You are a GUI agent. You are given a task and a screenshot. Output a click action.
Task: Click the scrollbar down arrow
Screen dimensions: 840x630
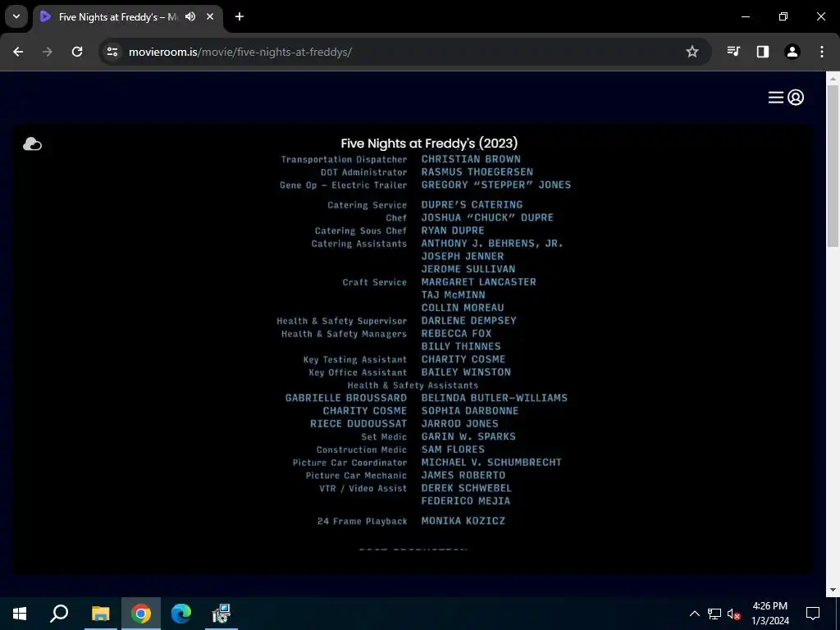pyautogui.click(x=833, y=590)
